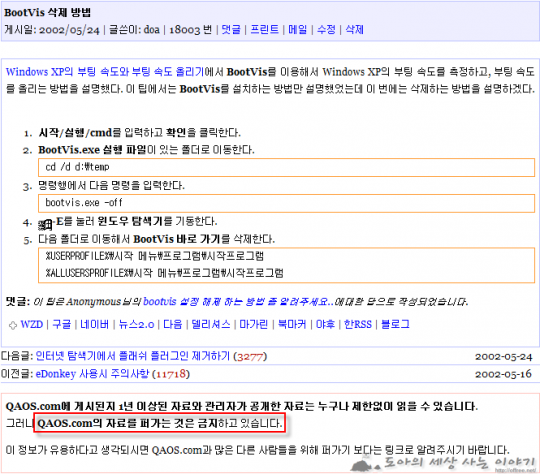540x474 pixels.
Task: Click the share icon before WZD
Action: pyautogui.click(x=13, y=325)
